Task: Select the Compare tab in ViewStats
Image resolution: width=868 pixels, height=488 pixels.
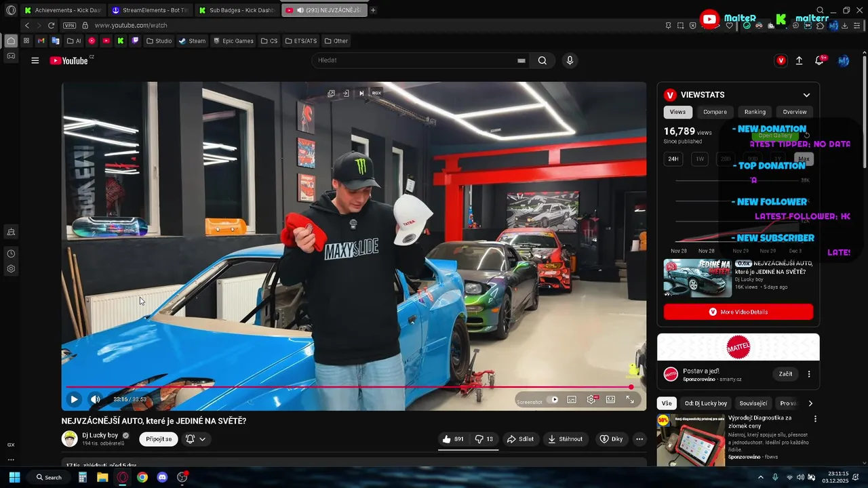Action: coord(715,112)
